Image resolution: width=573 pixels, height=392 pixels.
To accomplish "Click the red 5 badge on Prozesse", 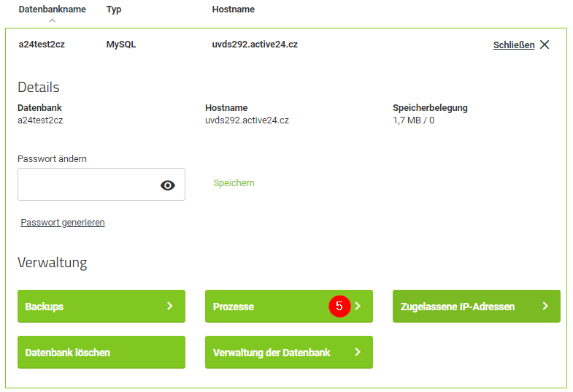I will coord(339,307).
